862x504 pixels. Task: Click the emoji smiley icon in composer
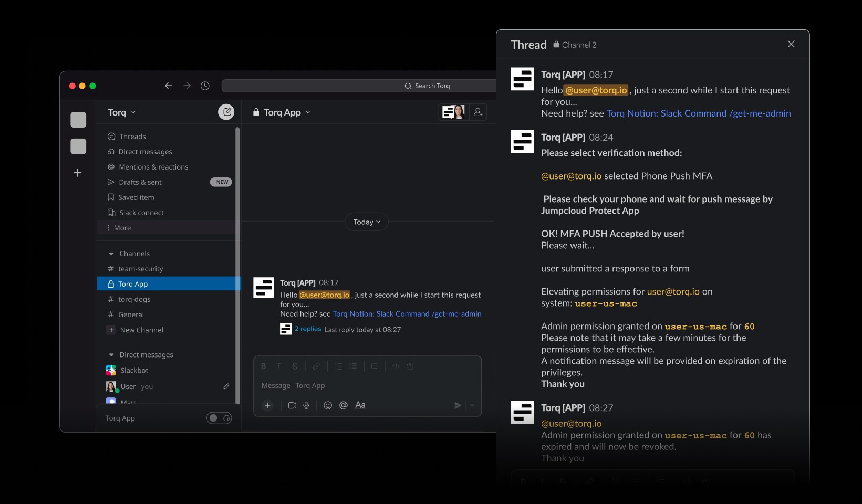coord(328,405)
